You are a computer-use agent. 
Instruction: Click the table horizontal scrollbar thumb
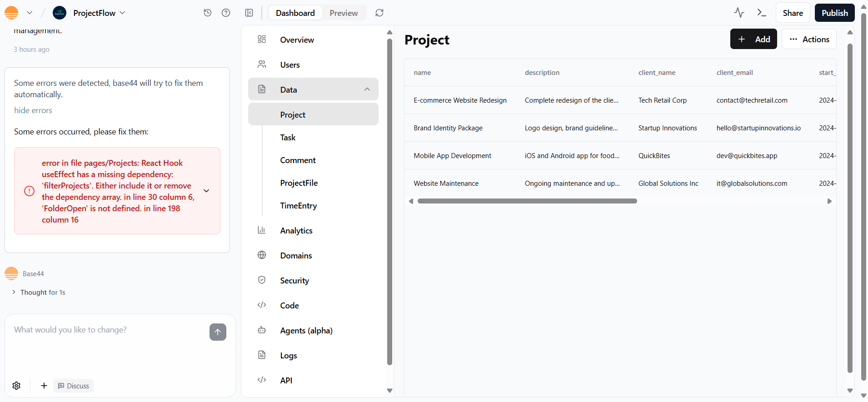[527, 201]
